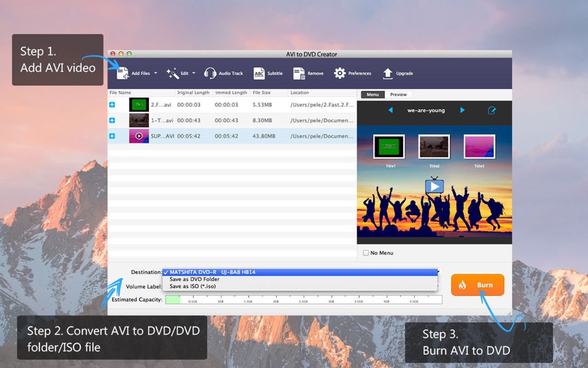Viewport: 588px width, 368px height.
Task: Expand the 1-T...avi row plus icon
Action: (x=112, y=120)
